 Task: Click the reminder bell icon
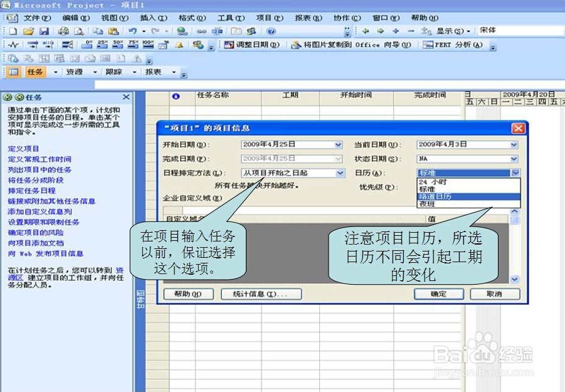(x=179, y=45)
